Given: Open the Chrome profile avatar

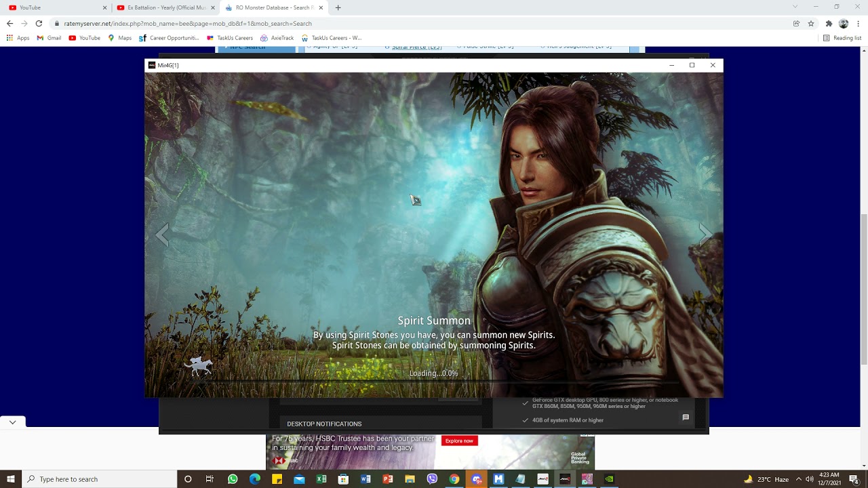Looking at the screenshot, I should 844,23.
